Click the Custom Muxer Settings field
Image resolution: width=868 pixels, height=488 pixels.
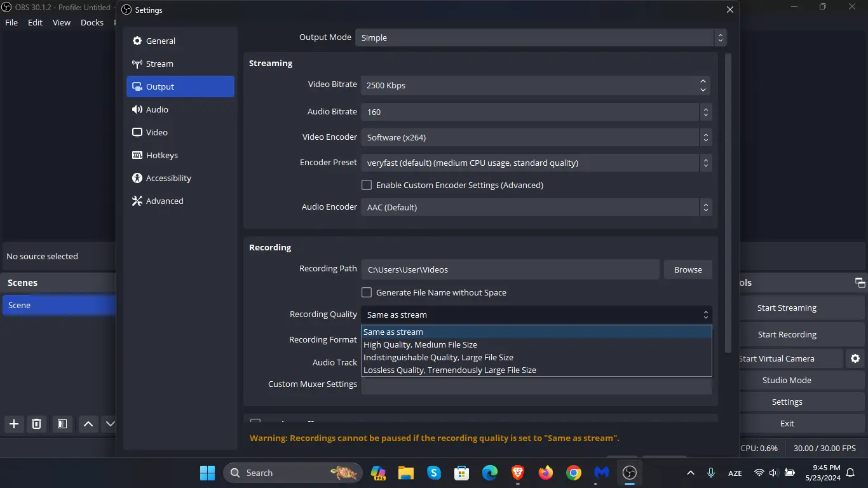point(536,385)
